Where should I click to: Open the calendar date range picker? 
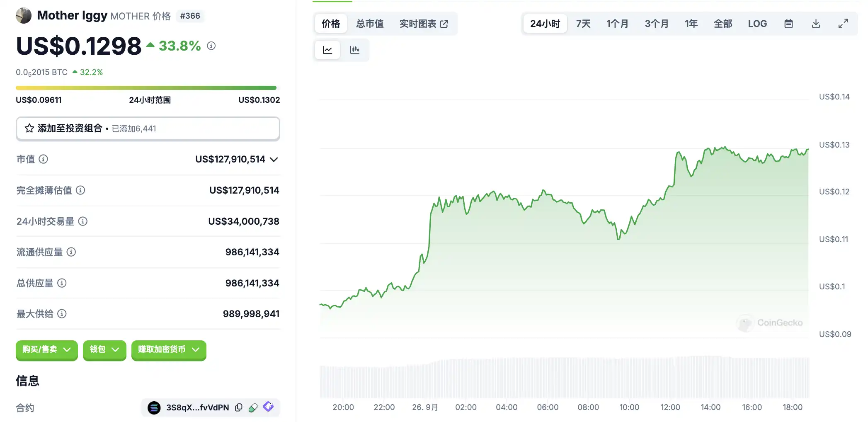[788, 24]
